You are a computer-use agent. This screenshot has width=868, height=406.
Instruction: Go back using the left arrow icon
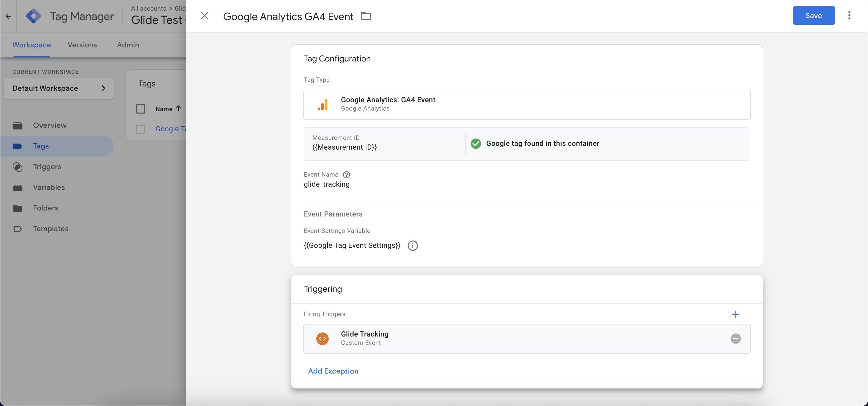pyautogui.click(x=8, y=16)
